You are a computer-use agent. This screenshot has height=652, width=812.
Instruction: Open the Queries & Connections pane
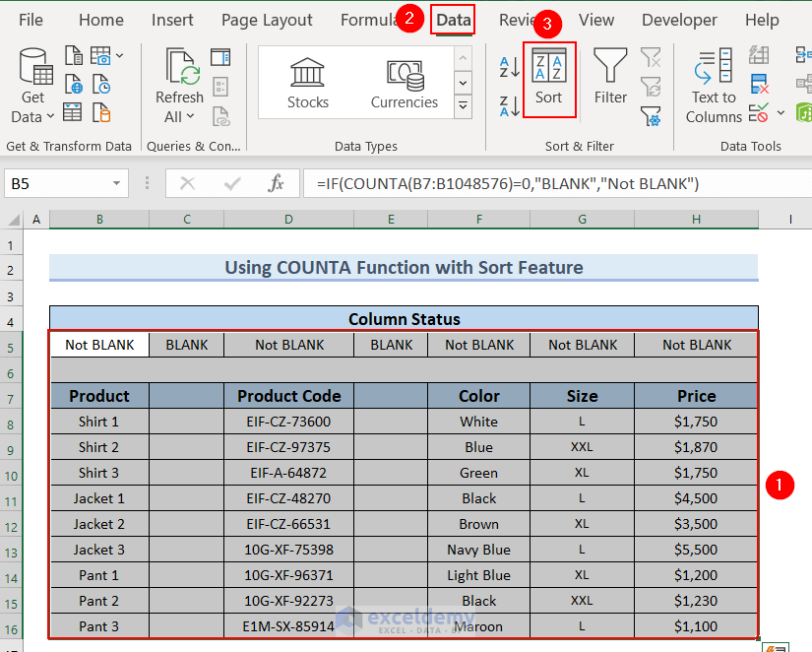[x=220, y=56]
